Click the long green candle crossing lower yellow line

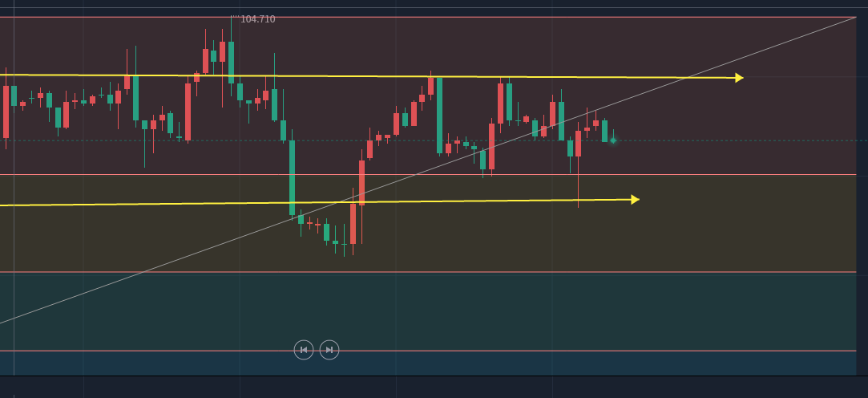292,177
